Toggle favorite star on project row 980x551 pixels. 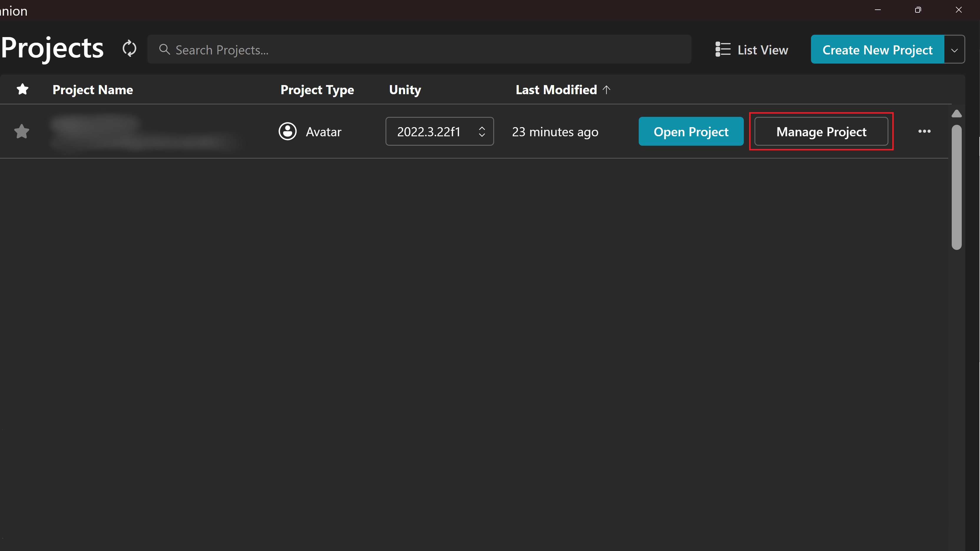(22, 132)
